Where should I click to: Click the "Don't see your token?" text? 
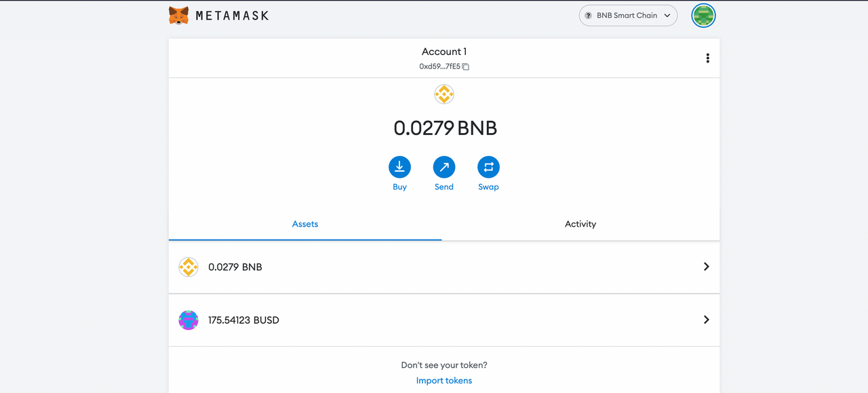pyautogui.click(x=444, y=365)
